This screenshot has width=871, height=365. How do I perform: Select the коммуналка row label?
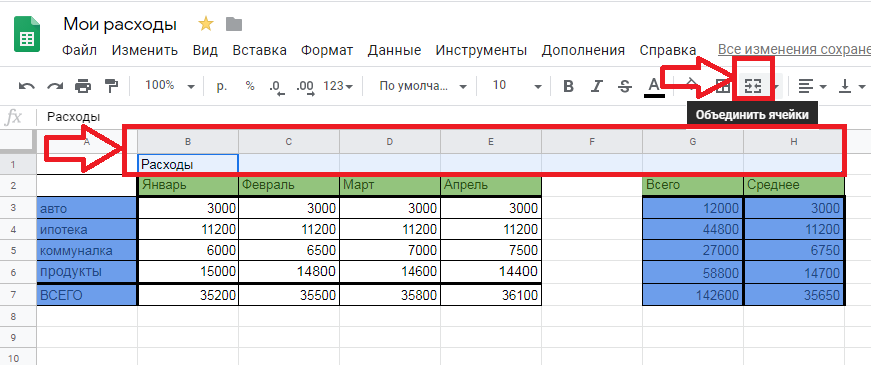[87, 251]
